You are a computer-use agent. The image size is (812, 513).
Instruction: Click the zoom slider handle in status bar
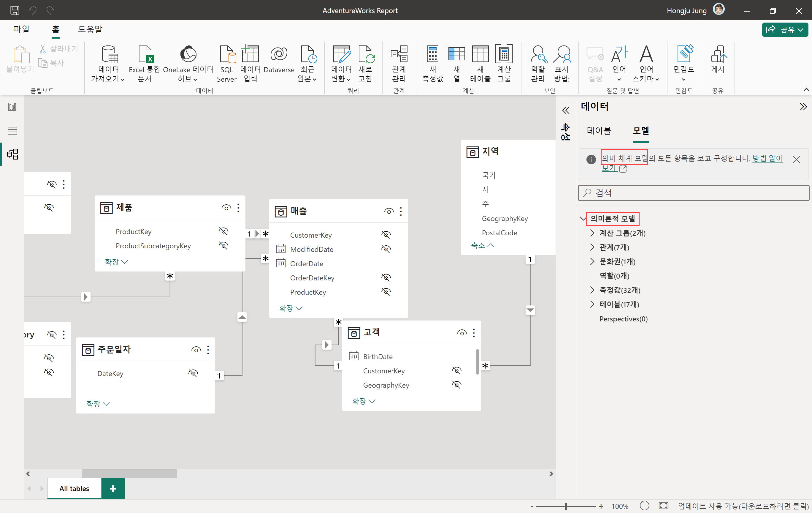point(566,506)
